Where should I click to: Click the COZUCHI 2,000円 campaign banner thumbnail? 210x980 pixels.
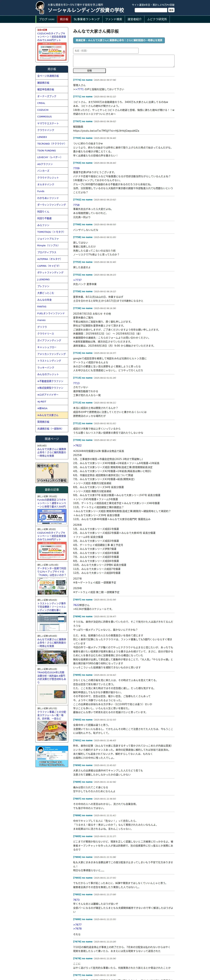pos(52,51)
